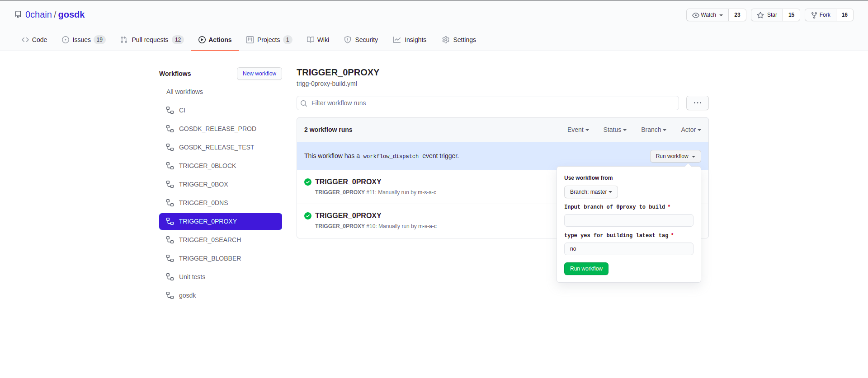Open the Actor filter dropdown
Viewport: 868px width, 378px height.
pyautogui.click(x=691, y=130)
